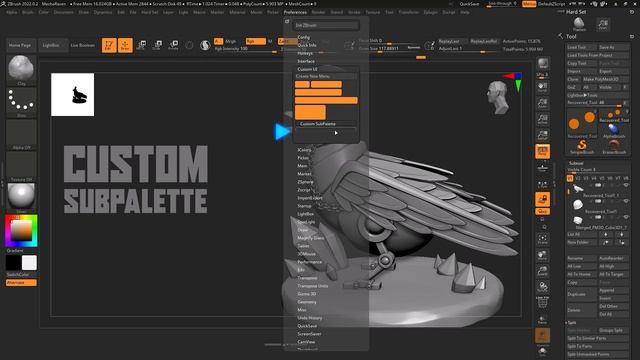The width and height of the screenshot is (640, 360).
Task: Click the silhouette thumbnail view
Action: [73, 95]
